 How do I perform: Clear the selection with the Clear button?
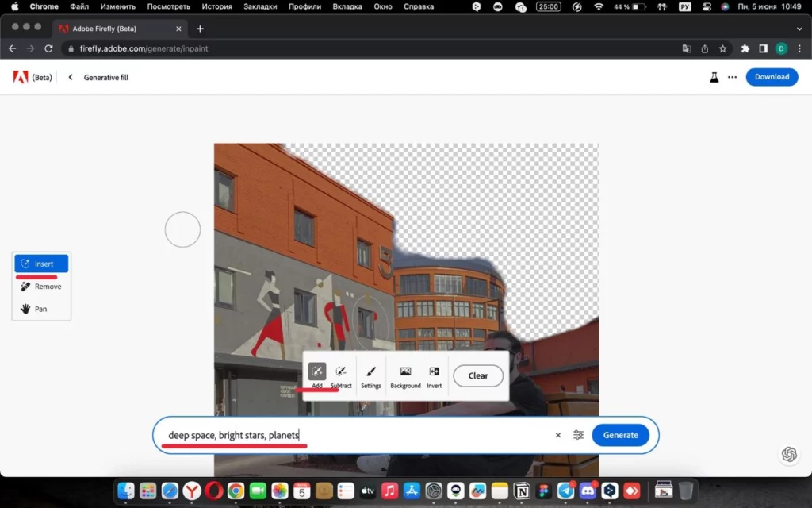point(477,375)
